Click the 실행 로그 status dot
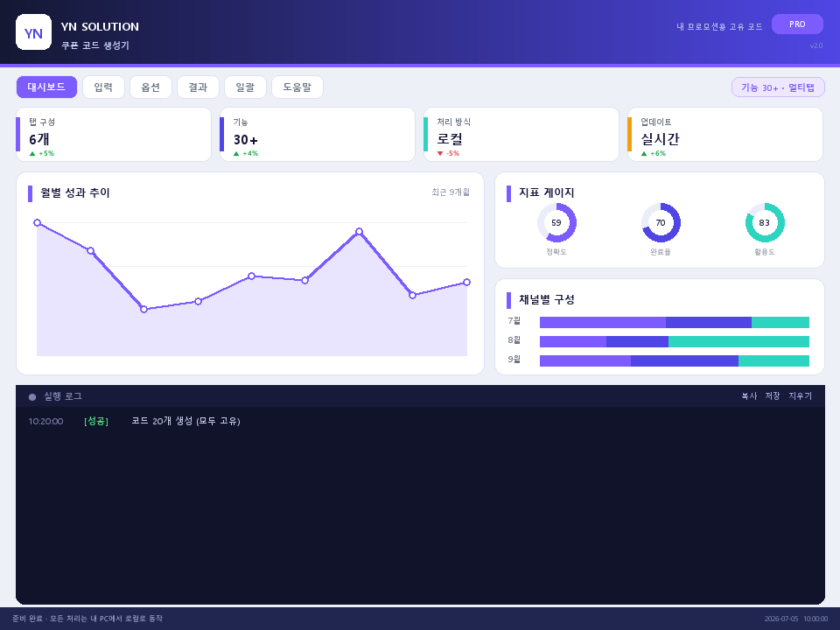This screenshot has width=840, height=630. click(x=32, y=397)
